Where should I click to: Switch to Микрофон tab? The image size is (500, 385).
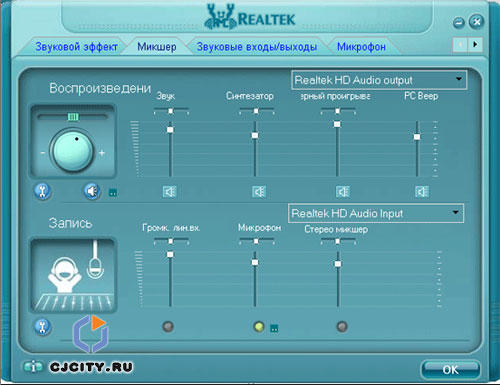coord(361,47)
